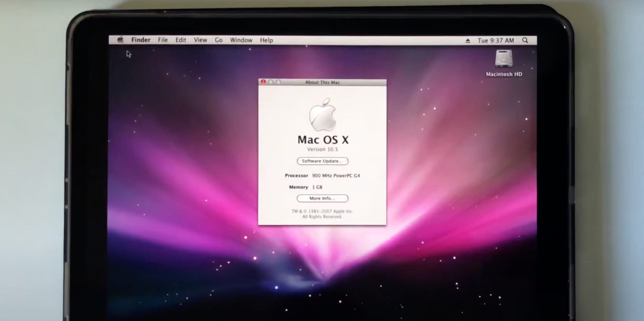Open the Edit menu
Image resolution: width=644 pixels, height=321 pixels.
181,40
